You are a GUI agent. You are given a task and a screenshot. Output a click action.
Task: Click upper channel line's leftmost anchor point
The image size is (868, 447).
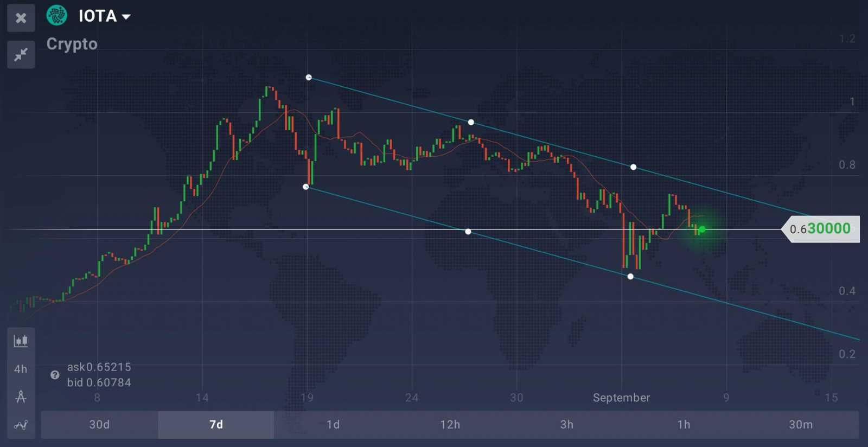[x=309, y=78]
